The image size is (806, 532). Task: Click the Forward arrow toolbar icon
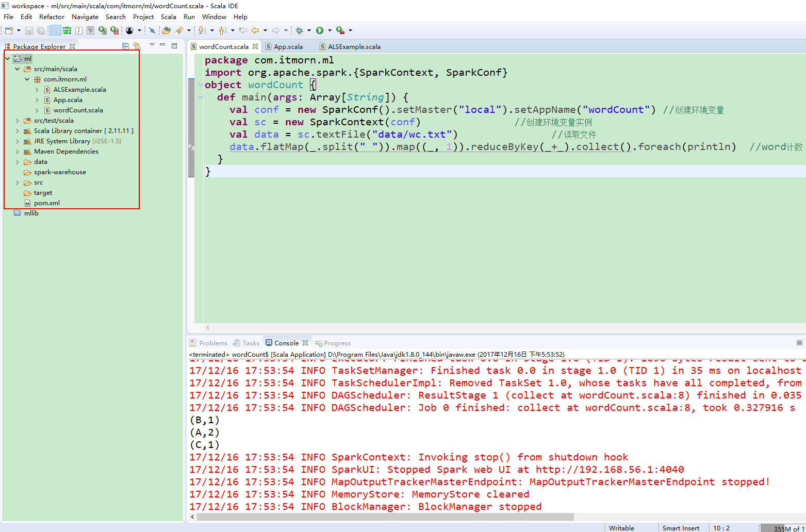(x=276, y=30)
